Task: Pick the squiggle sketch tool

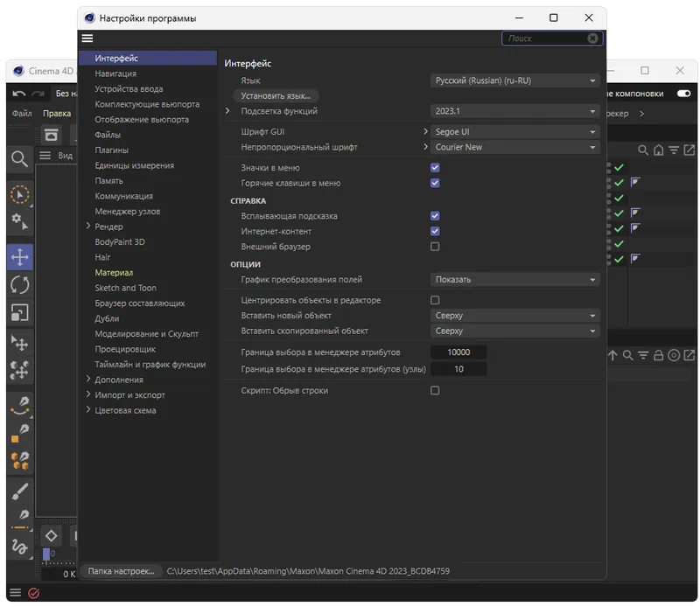Action: pos(19,547)
